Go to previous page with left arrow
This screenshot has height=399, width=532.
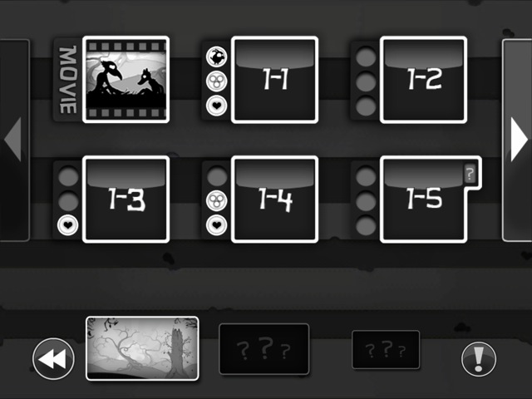(14, 140)
